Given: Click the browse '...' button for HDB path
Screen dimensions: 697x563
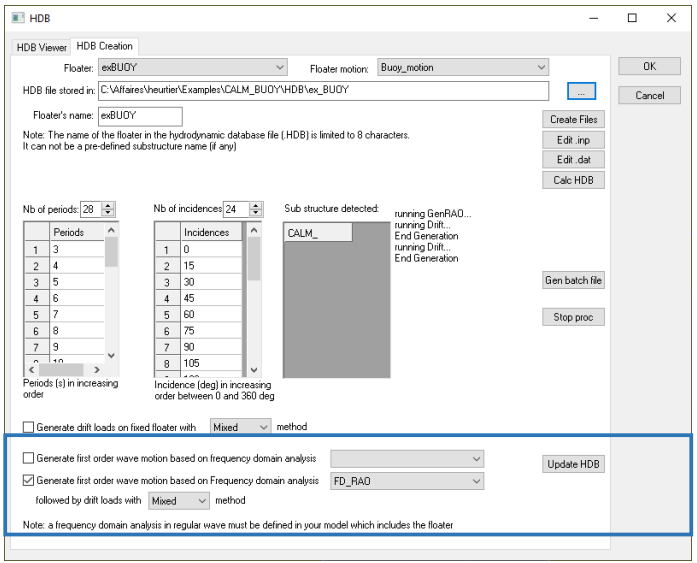Looking at the screenshot, I should [x=581, y=91].
